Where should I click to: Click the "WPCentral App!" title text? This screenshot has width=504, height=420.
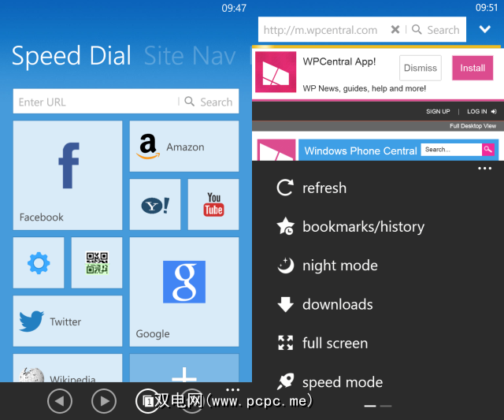(x=339, y=61)
